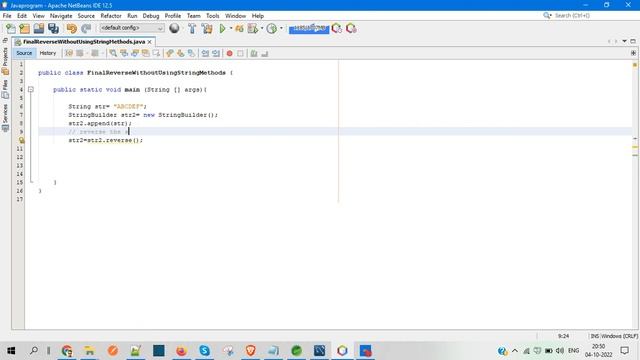The width and height of the screenshot is (640, 360).
Task: Open the notification center in the taskbar
Action: pyautogui.click(x=624, y=350)
